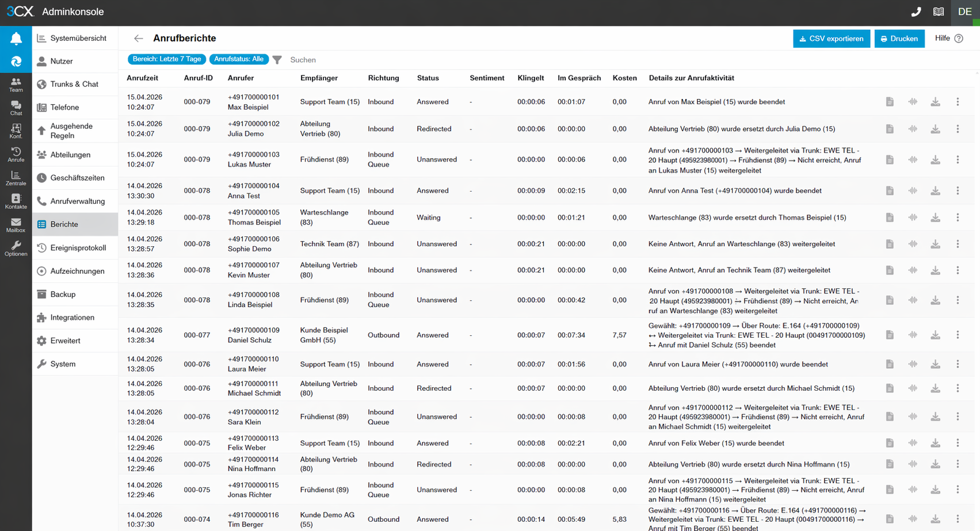Image resolution: width=980 pixels, height=531 pixels.
Task: Click the Drucken print button
Action: tap(899, 39)
